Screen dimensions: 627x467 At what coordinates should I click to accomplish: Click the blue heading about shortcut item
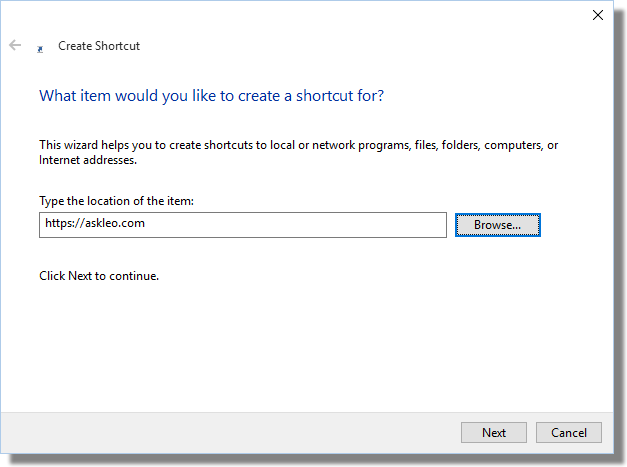212,96
